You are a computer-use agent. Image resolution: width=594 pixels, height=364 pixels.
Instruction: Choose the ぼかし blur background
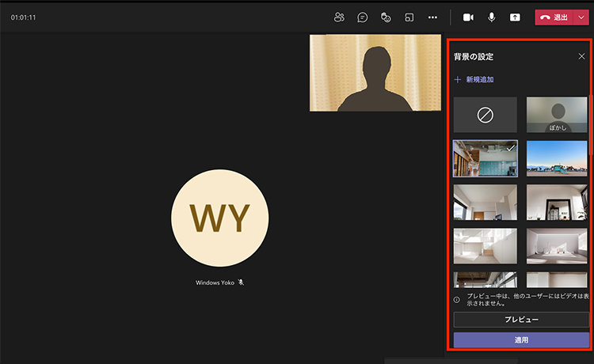558,115
